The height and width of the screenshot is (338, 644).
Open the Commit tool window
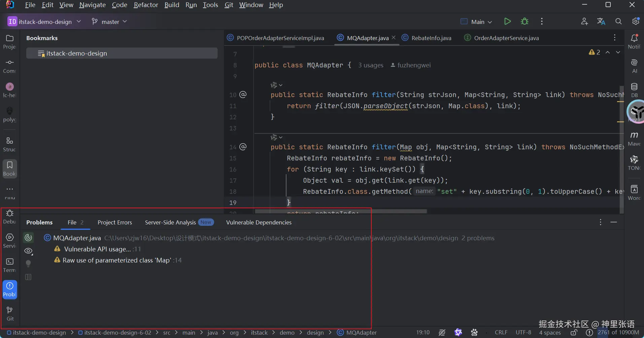coord(10,66)
